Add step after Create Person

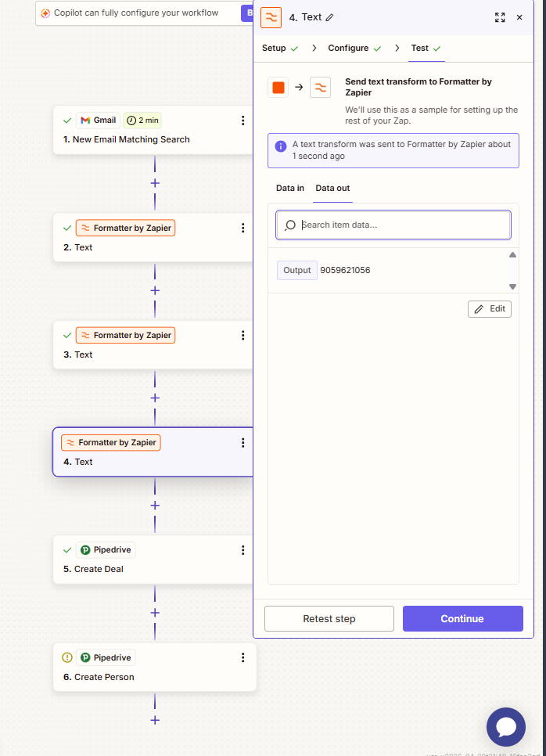[x=155, y=720]
